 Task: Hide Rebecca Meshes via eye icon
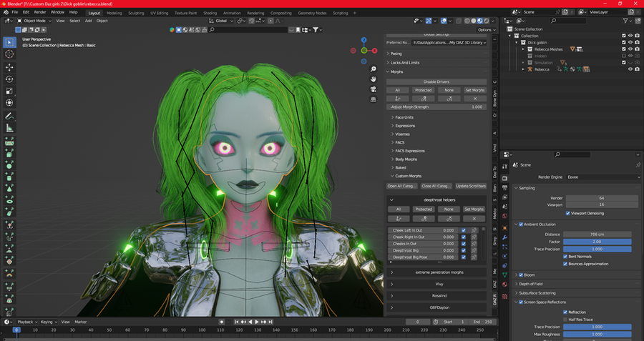630,49
